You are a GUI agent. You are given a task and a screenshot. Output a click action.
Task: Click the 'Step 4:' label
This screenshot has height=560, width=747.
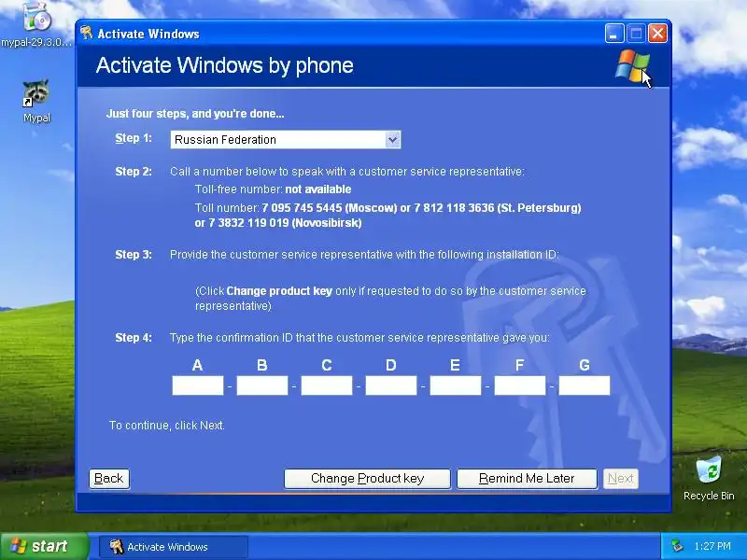(134, 338)
